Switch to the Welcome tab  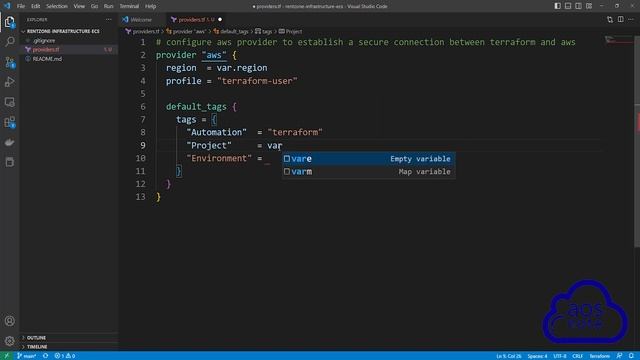(141, 20)
